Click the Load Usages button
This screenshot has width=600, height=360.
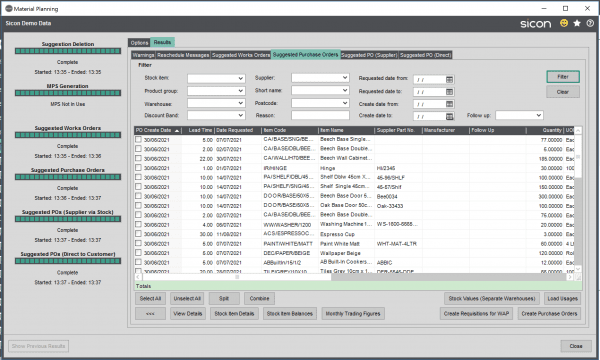click(x=562, y=298)
